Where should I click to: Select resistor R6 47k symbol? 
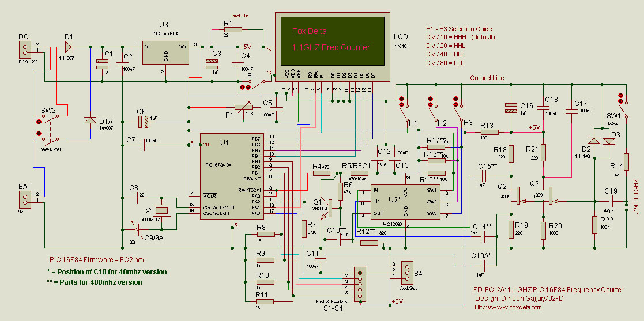tap(340, 191)
